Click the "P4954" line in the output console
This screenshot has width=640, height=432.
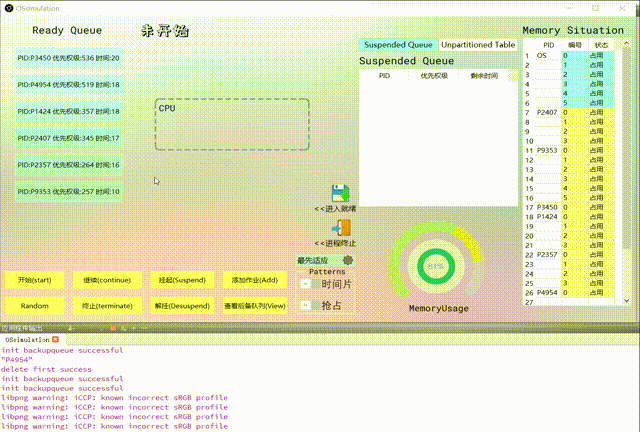17,360
